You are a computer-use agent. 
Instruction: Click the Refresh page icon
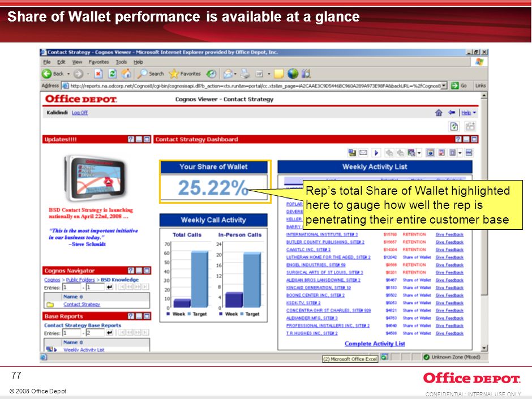point(113,74)
